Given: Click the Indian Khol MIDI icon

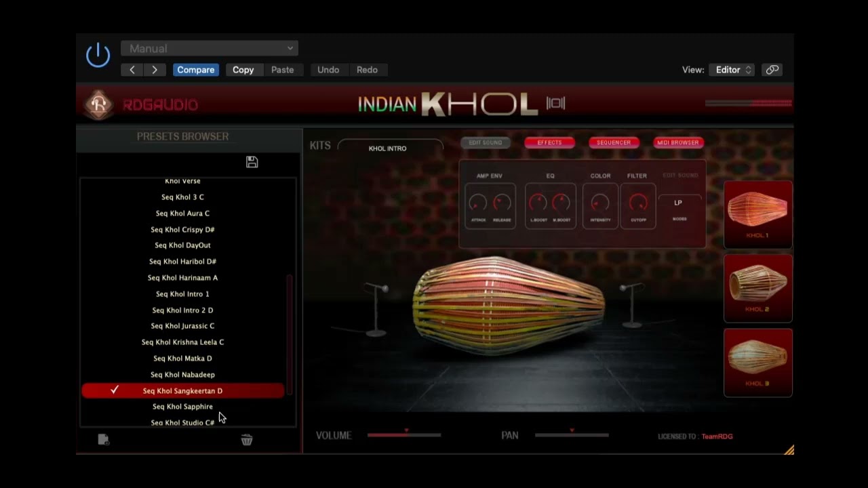Looking at the screenshot, I should click(555, 103).
